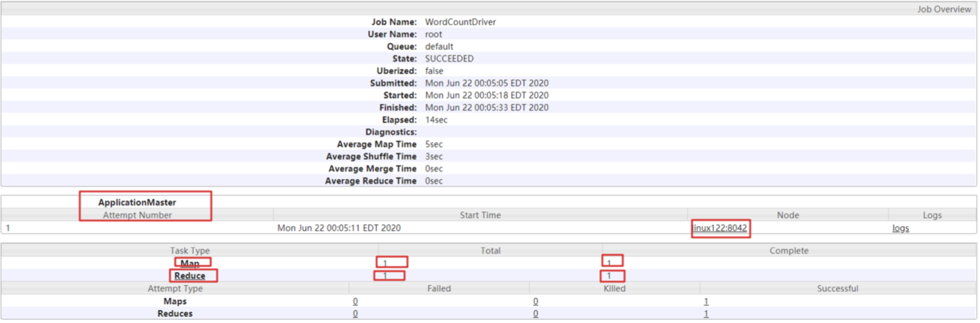Open the failed Maps attempts count
980x323 pixels.
click(355, 301)
